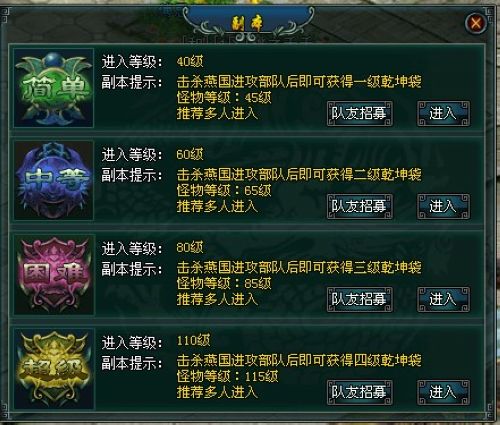Select the golden 超级 difficulty emblem

point(54,368)
